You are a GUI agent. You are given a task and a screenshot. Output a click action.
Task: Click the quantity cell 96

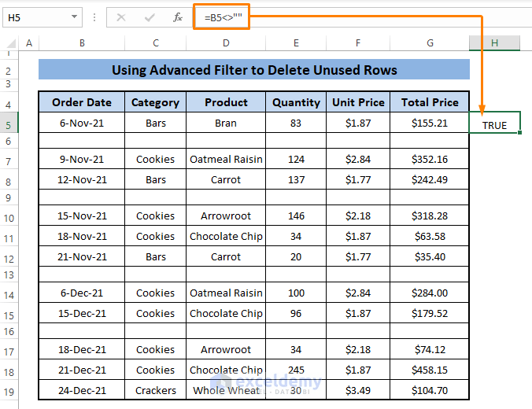click(296, 313)
